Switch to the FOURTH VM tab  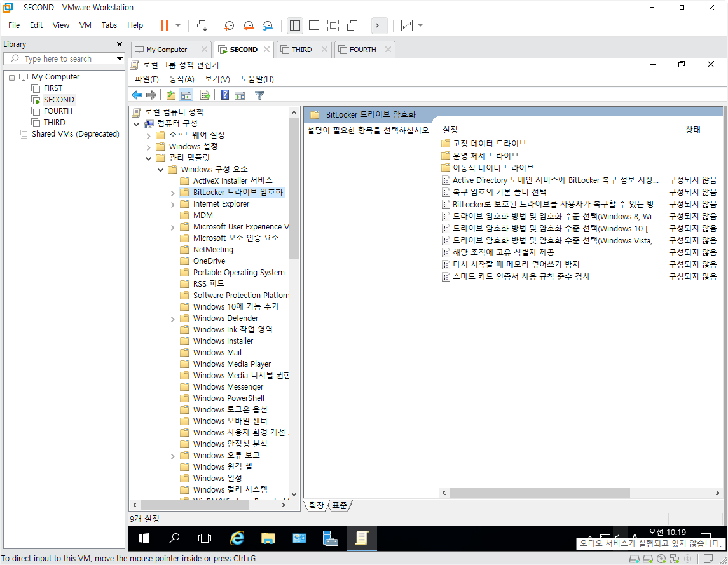362,50
